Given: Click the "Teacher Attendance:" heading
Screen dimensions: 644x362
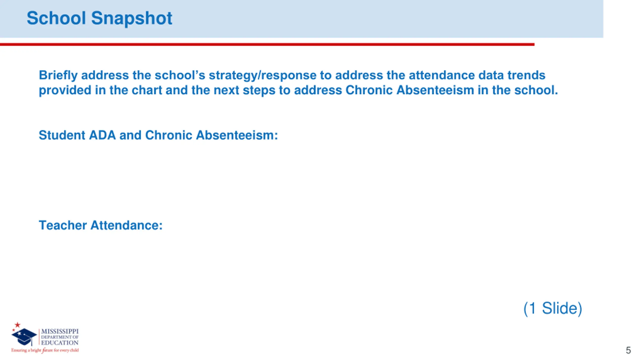Looking at the screenshot, I should (x=101, y=225).
